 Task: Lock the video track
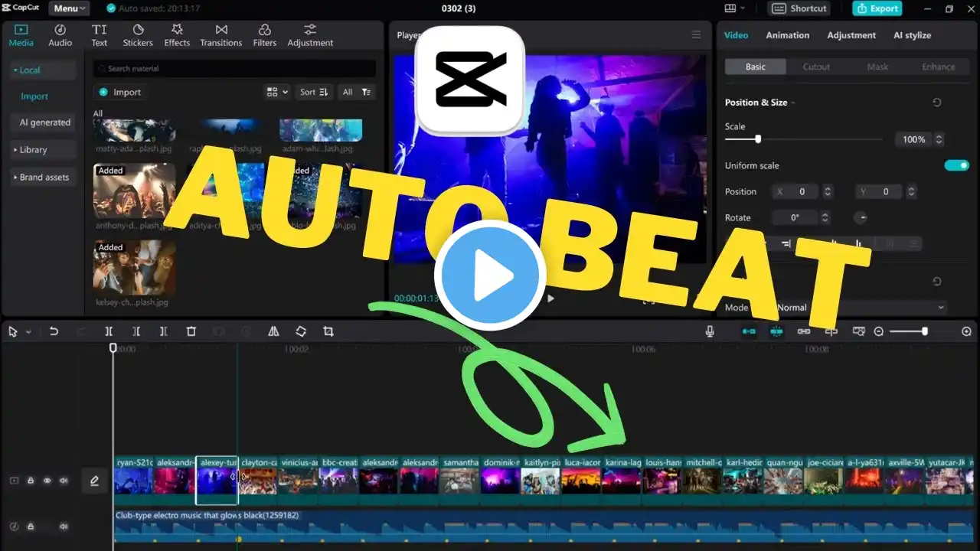(x=31, y=481)
